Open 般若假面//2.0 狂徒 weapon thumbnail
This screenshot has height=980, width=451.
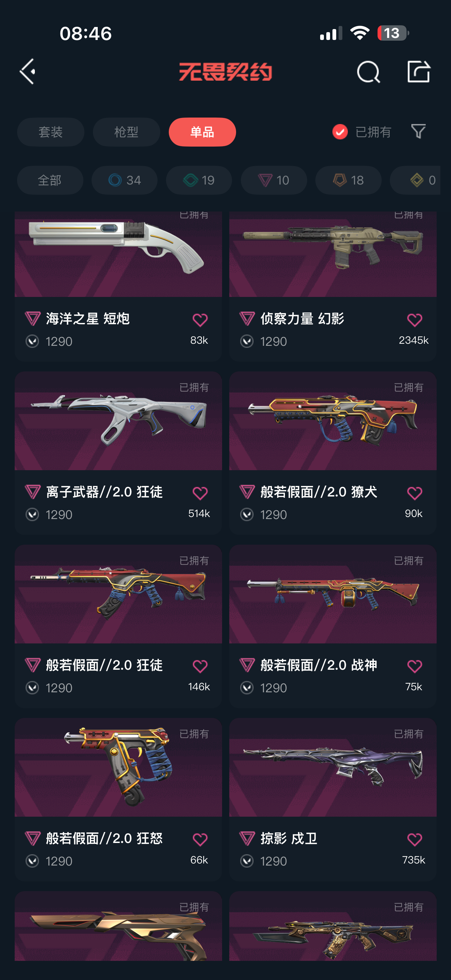click(x=118, y=594)
